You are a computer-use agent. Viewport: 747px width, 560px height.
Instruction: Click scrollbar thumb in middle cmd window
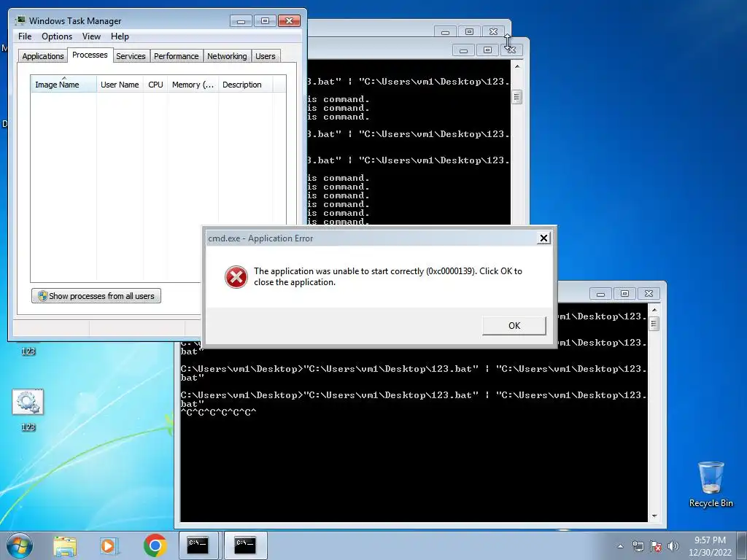coord(517,97)
